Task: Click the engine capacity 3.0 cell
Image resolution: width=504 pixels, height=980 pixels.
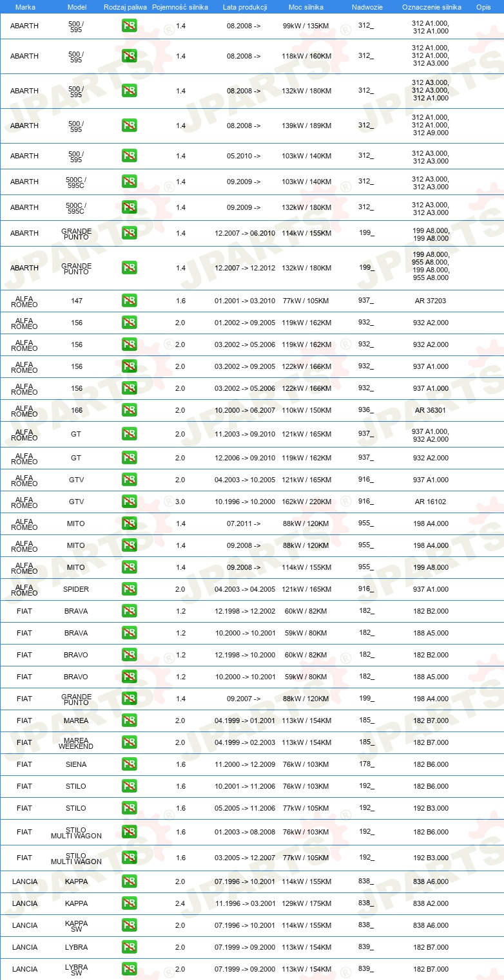Action: click(180, 502)
